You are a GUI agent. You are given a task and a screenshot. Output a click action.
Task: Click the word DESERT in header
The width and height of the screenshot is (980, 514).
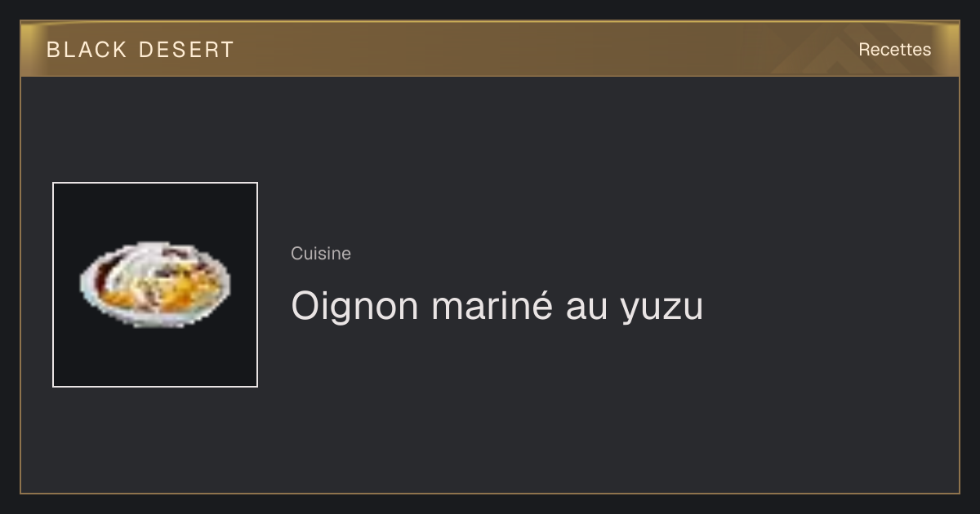[186, 50]
